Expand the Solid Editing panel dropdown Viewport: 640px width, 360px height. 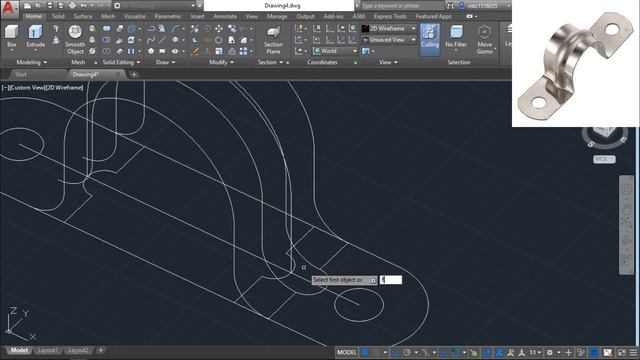[121, 62]
